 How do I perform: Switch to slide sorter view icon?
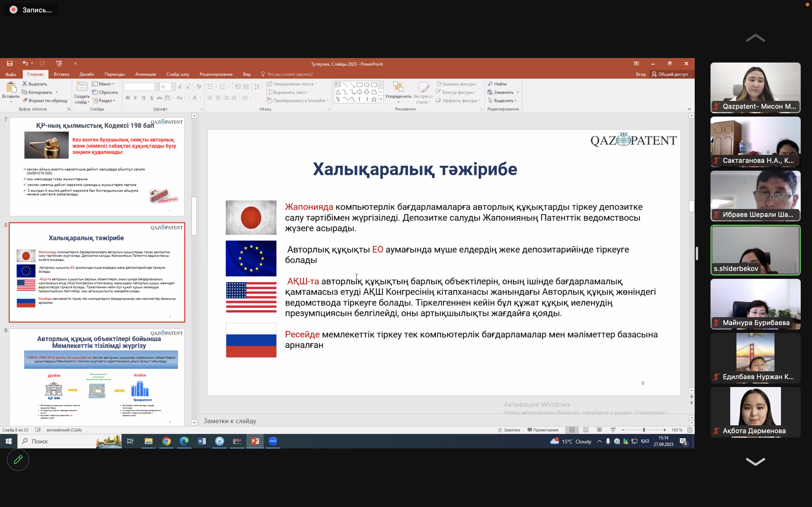coord(586,430)
